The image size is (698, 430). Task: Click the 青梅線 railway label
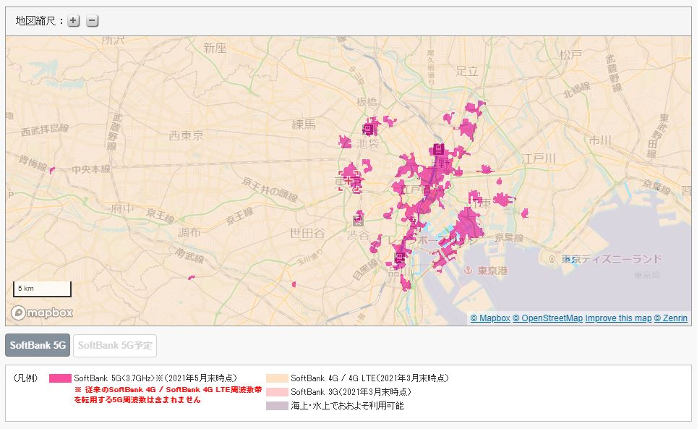pyautogui.click(x=33, y=162)
